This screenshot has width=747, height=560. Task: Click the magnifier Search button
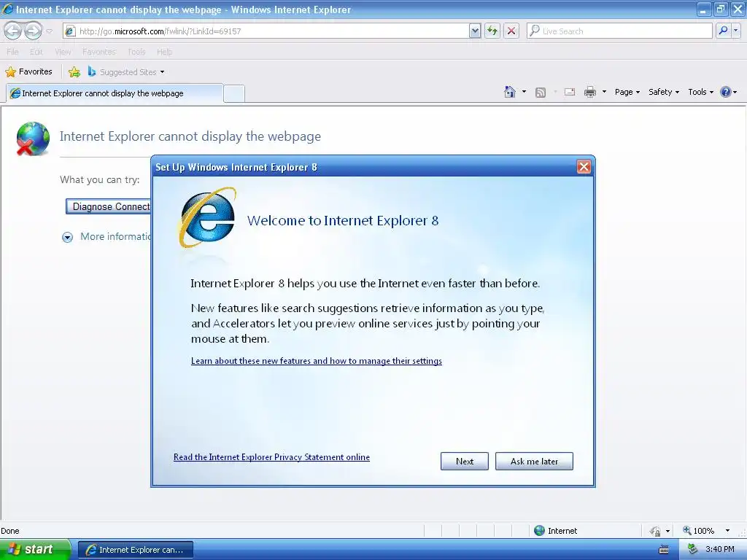coord(723,31)
